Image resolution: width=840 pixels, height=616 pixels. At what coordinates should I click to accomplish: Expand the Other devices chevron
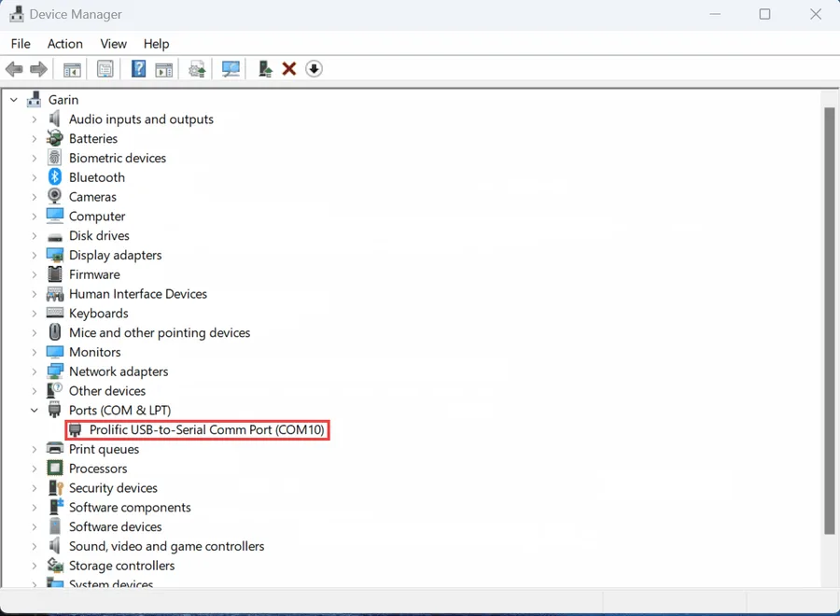[x=35, y=391]
